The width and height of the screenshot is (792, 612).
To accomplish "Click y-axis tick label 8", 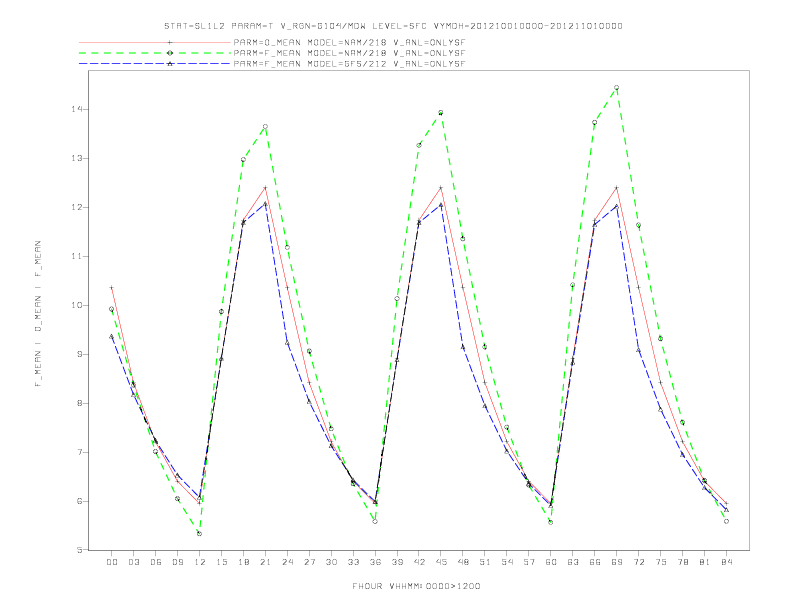I will point(79,403).
